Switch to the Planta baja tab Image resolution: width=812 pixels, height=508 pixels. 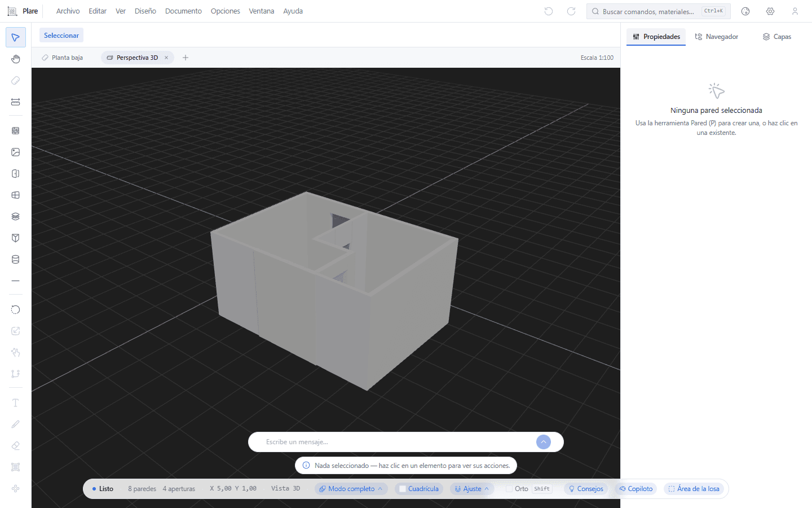(x=63, y=58)
